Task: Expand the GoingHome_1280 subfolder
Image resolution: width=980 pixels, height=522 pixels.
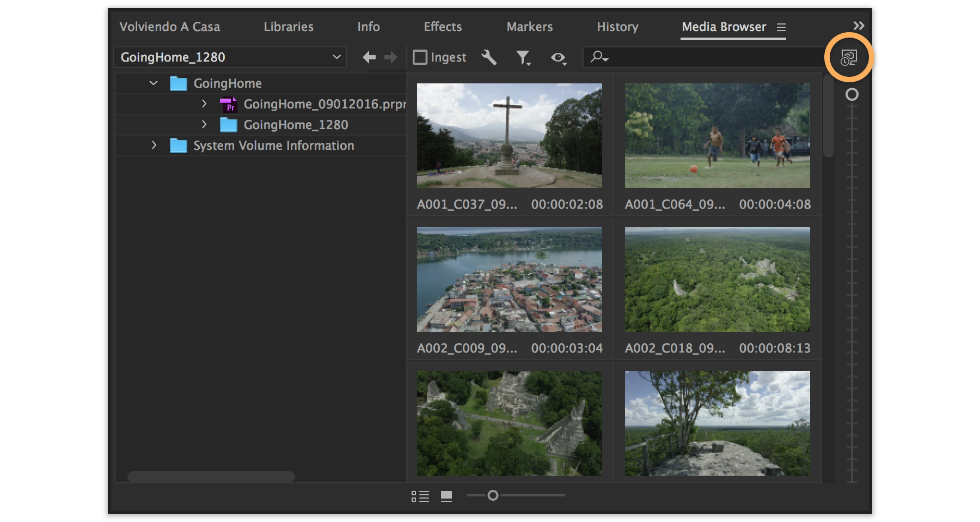Action: click(204, 124)
